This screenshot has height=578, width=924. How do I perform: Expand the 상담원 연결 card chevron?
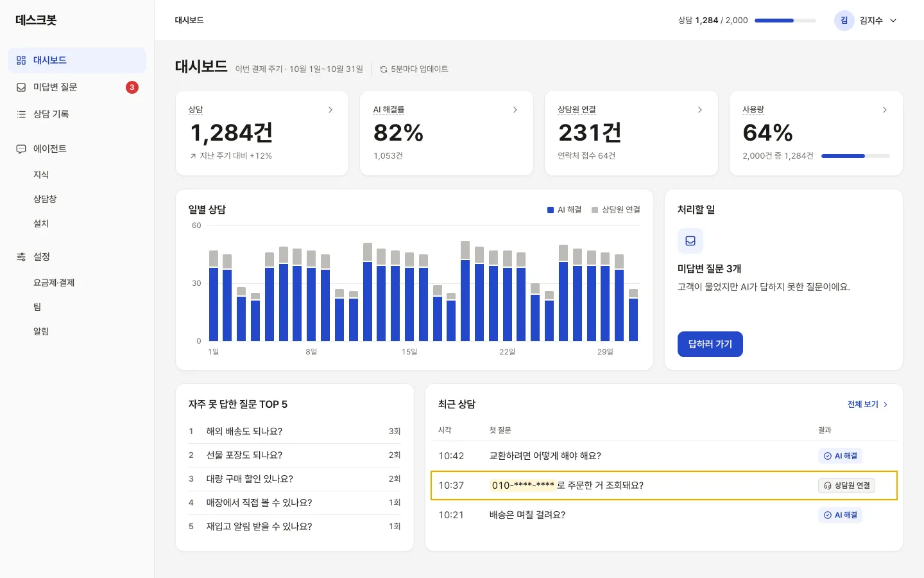[x=700, y=110]
